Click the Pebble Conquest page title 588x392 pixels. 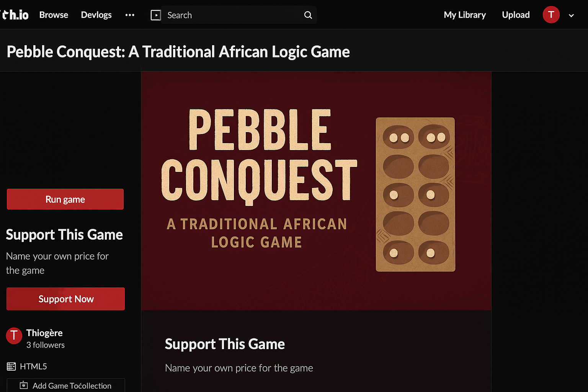tap(178, 52)
